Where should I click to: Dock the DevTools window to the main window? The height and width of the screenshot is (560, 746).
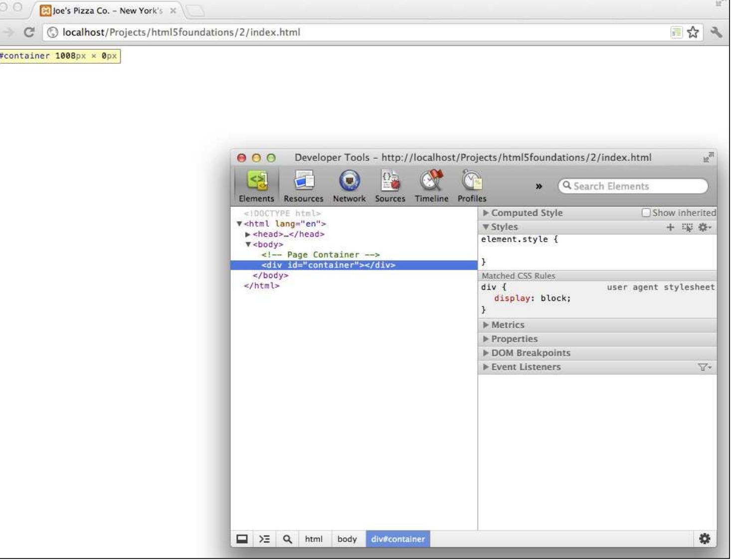242,539
